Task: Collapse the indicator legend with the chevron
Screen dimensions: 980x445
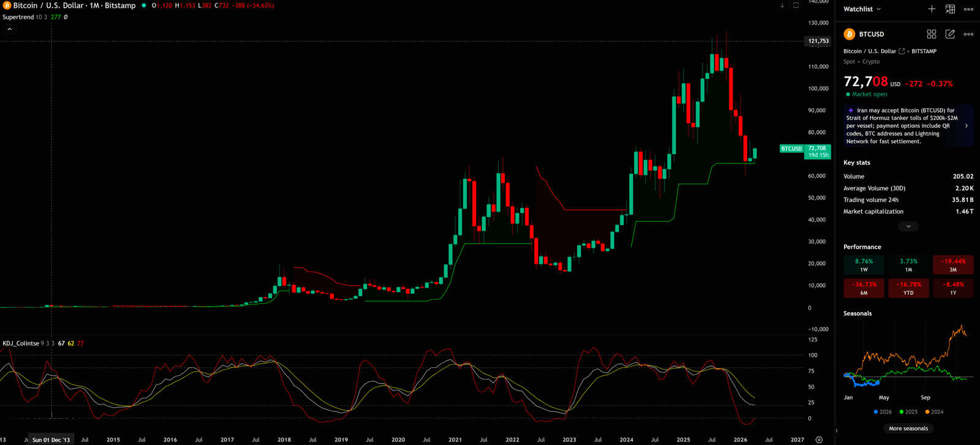Action: (9, 29)
